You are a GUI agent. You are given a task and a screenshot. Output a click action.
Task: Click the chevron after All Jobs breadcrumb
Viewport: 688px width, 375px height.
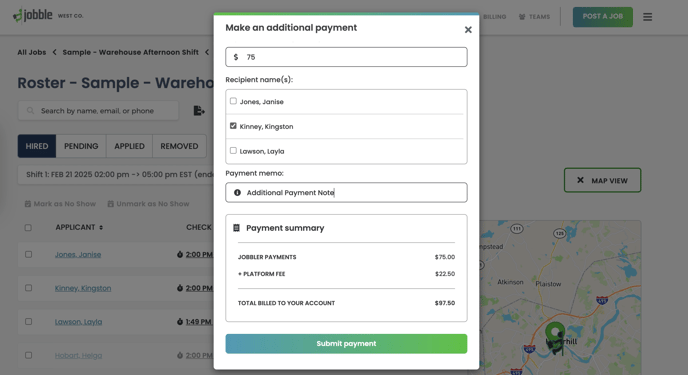[54, 52]
